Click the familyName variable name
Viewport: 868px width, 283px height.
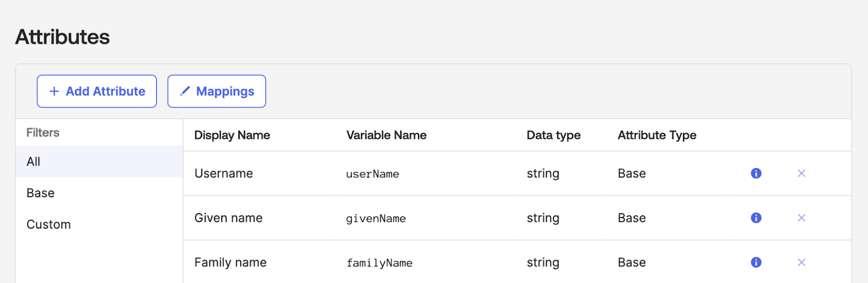pos(379,263)
